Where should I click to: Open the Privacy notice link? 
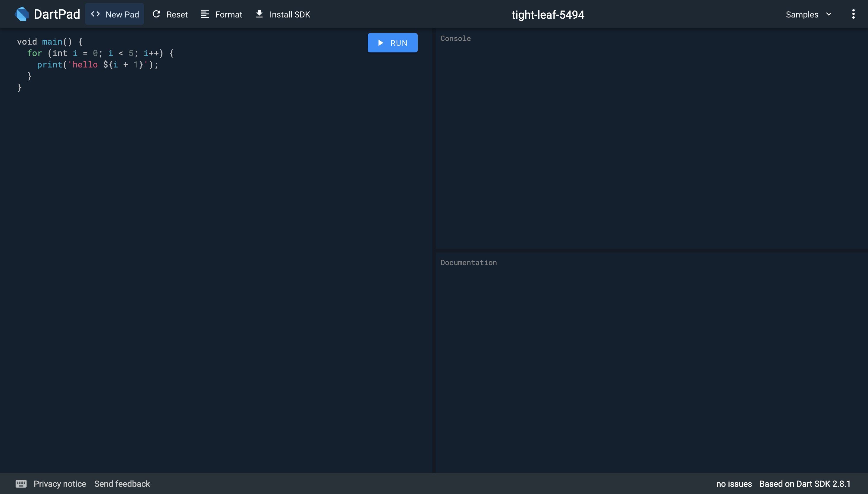point(60,483)
